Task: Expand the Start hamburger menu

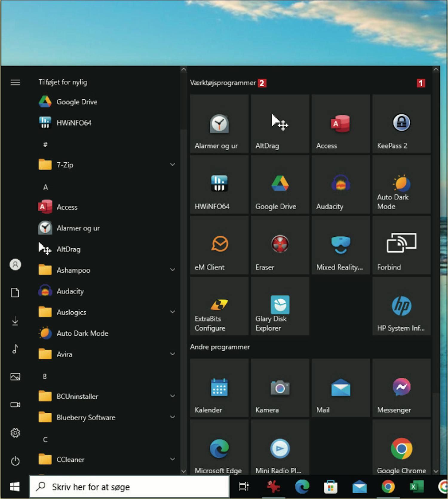Action: [15, 82]
